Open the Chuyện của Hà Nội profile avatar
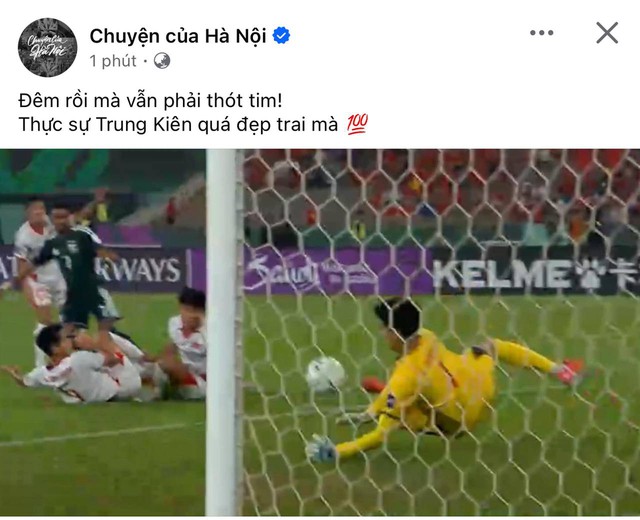Viewport: 640px width, 520px height. tap(47, 47)
